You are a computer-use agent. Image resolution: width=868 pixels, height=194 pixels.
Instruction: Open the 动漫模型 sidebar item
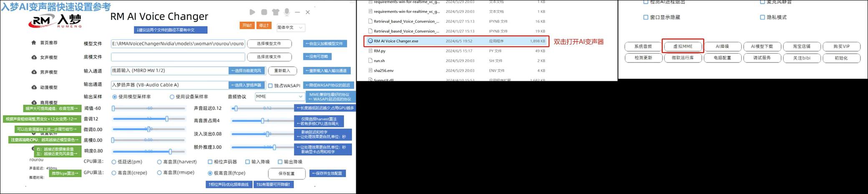click(44, 87)
